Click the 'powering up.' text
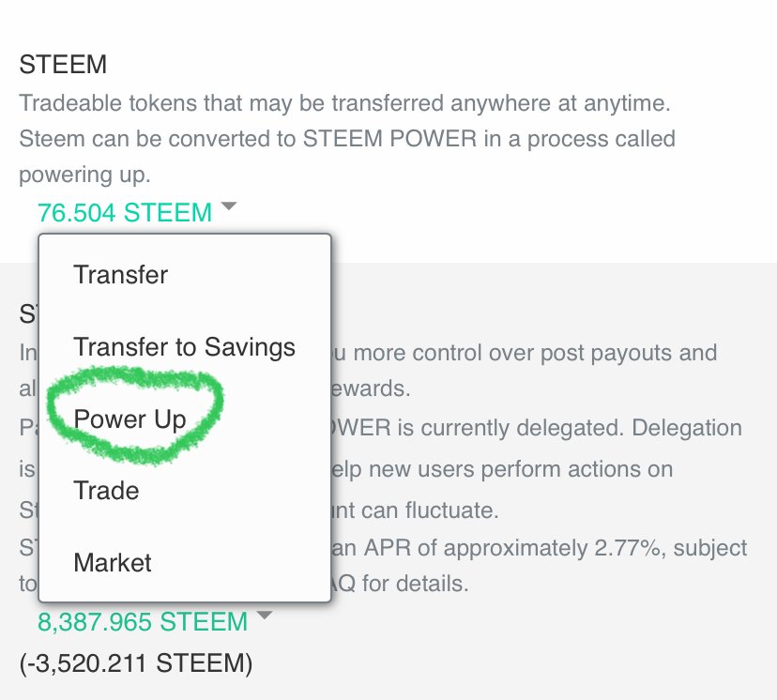This screenshot has height=700, width=777. [x=84, y=175]
